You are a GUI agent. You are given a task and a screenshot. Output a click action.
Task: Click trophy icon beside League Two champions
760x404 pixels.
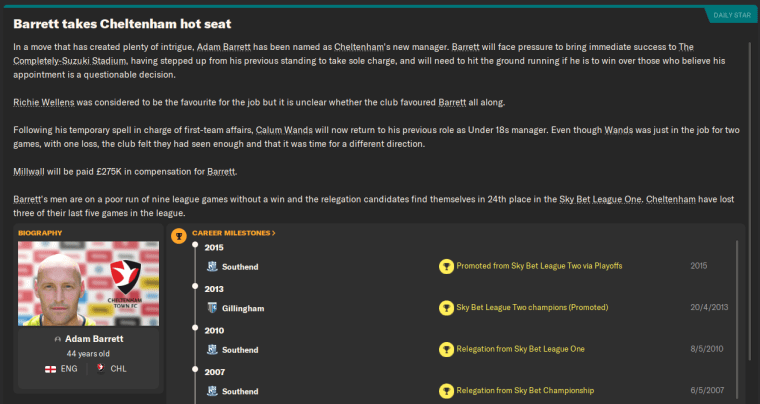click(x=446, y=308)
